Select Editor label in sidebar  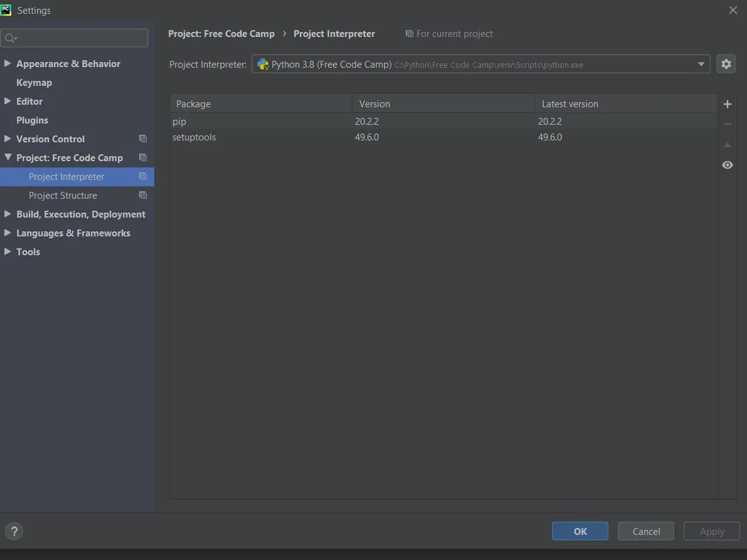point(29,102)
